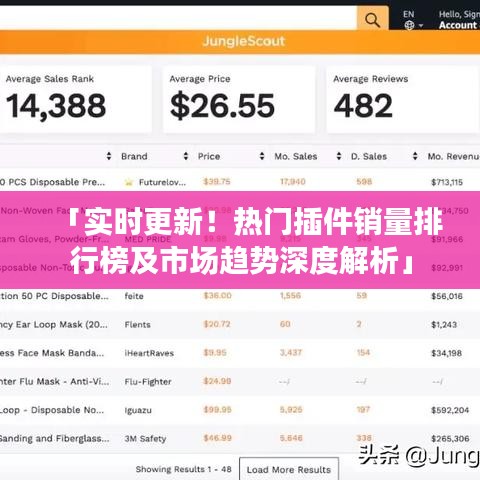Click the $34,198 monthly revenue value
This screenshot has height=480, width=480.
[447, 353]
